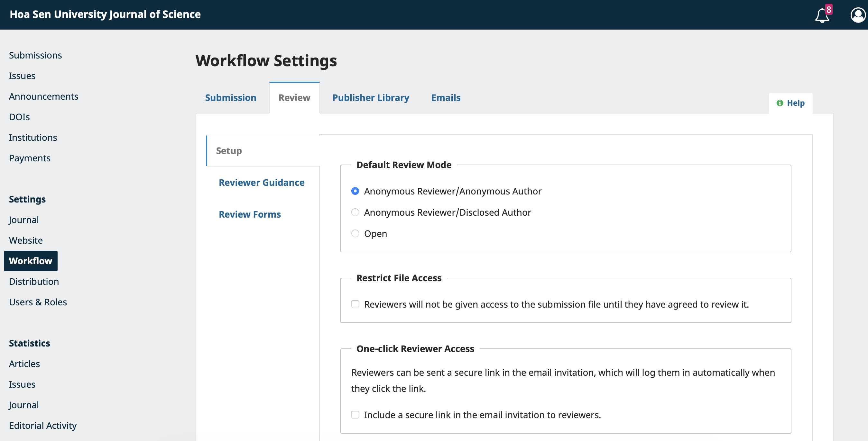Navigate to Users & Roles settings
The width and height of the screenshot is (868, 441).
(x=38, y=302)
